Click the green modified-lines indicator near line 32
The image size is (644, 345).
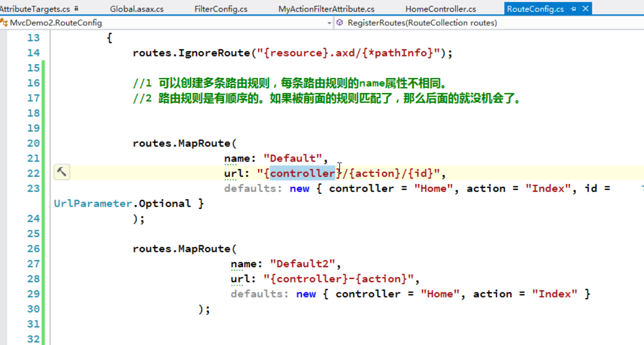(x=42, y=339)
